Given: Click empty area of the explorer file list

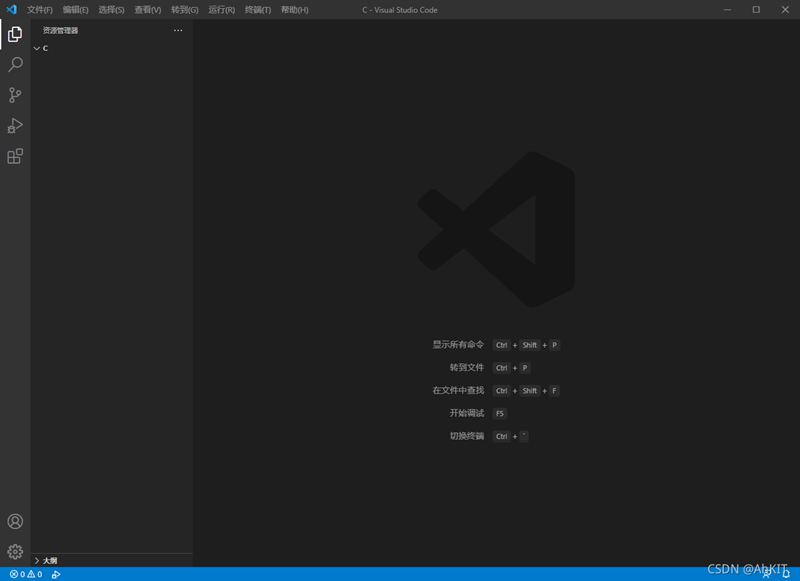Looking at the screenshot, I should [x=110, y=300].
